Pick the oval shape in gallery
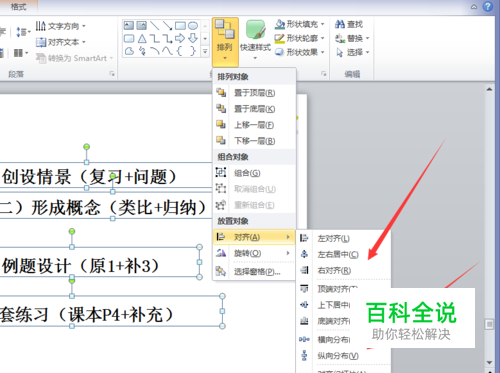Screen dimensions: 500x373 click(193, 26)
